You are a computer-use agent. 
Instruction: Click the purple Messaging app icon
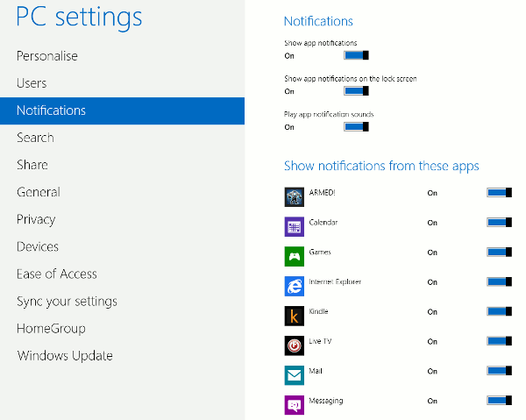(295, 405)
